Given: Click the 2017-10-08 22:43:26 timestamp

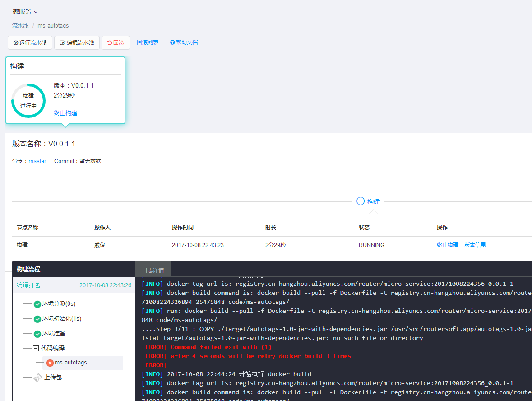Looking at the screenshot, I should 105,285.
